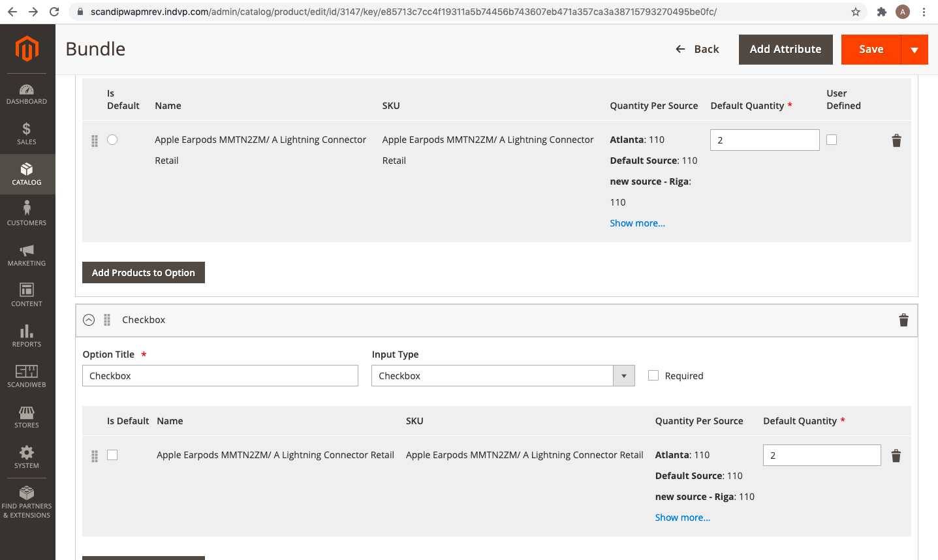Edit Default Quantity beside User Defined checkbox
This screenshot has width=938, height=560.
coord(765,140)
